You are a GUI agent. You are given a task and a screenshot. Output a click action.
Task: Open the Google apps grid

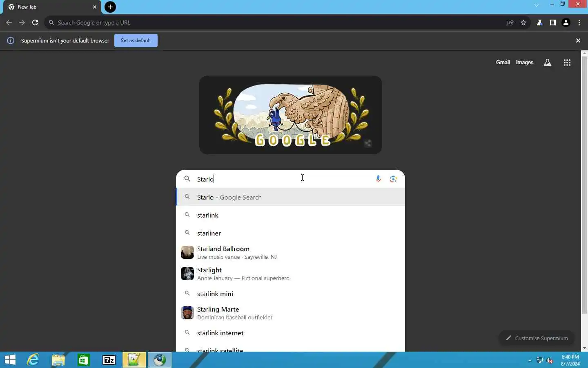[x=567, y=63]
